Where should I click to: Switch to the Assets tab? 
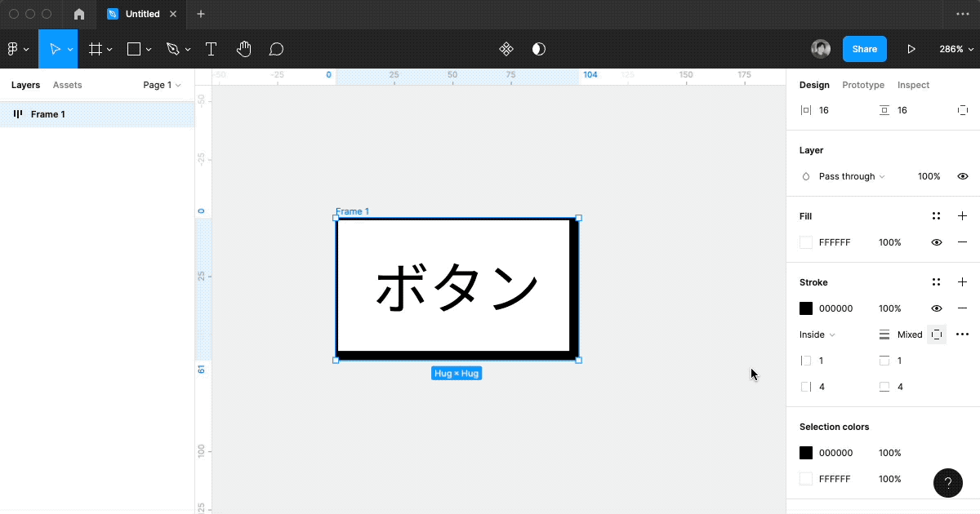(x=67, y=84)
